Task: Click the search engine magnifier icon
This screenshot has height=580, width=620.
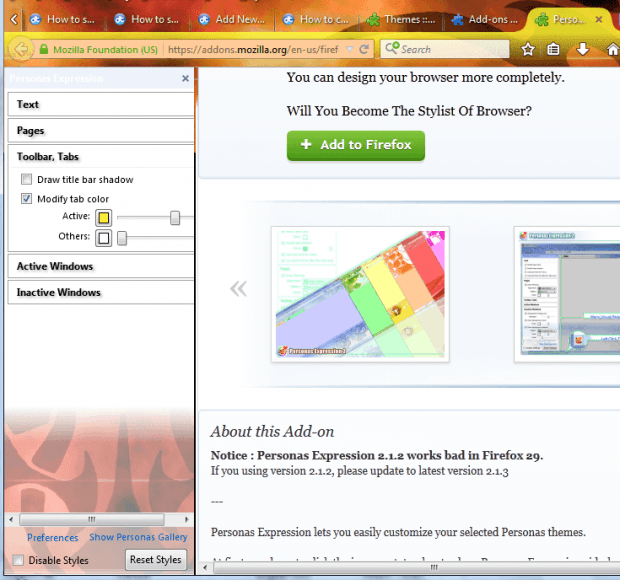Action: coord(392,49)
